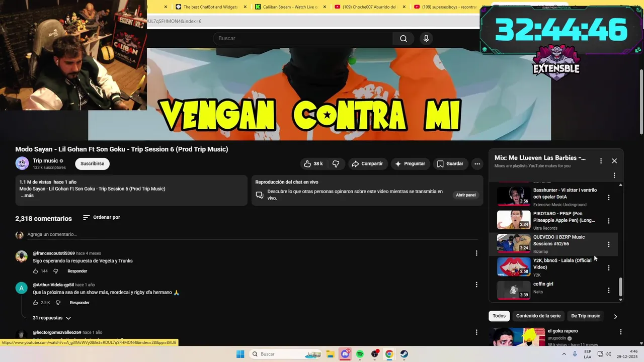
Task: Open Spotify from the taskbar
Action: point(360,354)
